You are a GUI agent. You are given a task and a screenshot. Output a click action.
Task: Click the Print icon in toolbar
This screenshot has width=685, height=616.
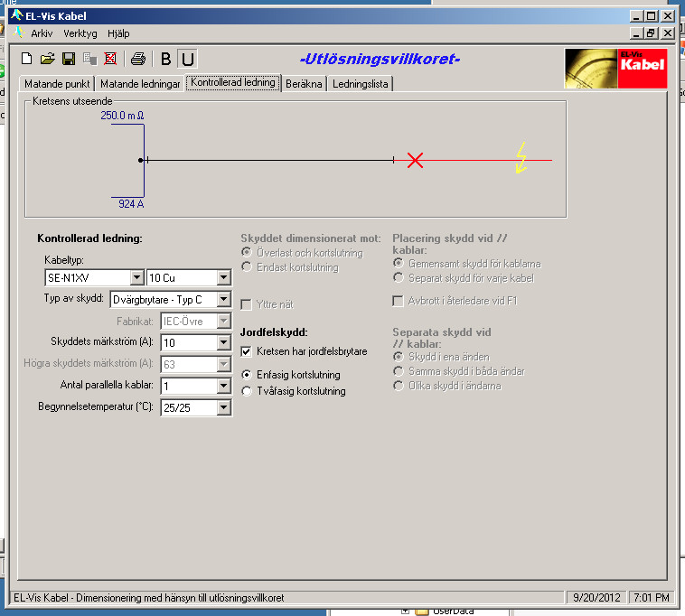(137, 60)
